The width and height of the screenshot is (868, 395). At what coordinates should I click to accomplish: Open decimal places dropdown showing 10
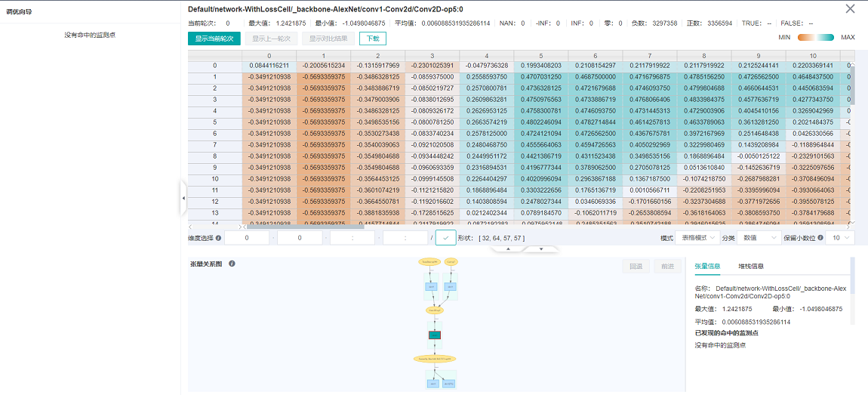point(839,238)
